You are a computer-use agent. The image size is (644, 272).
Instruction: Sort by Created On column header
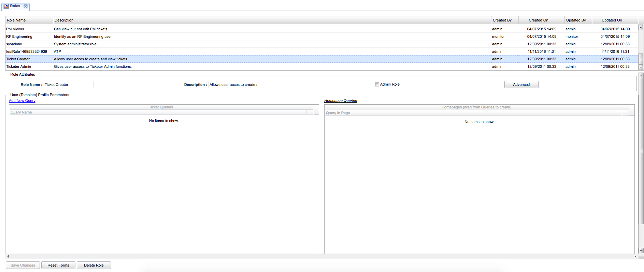point(538,20)
